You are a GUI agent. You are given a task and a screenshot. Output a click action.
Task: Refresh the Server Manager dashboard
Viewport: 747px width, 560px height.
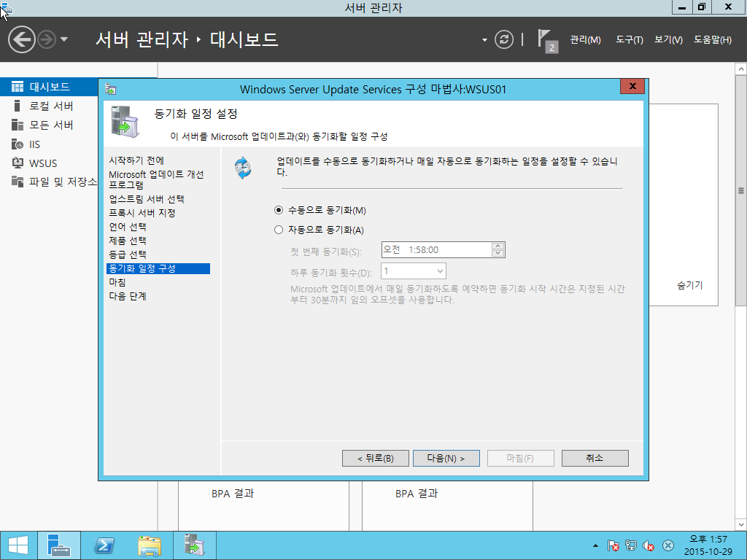pyautogui.click(x=504, y=39)
